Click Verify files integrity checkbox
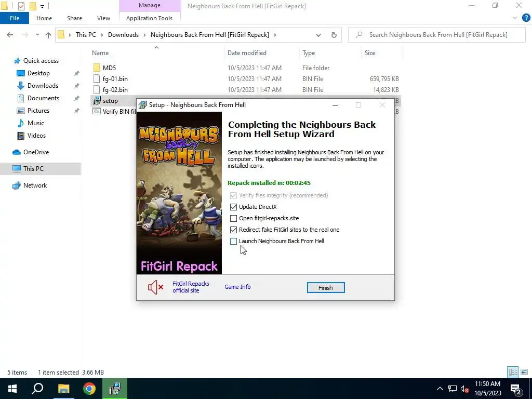The width and height of the screenshot is (532, 399). coord(233,195)
